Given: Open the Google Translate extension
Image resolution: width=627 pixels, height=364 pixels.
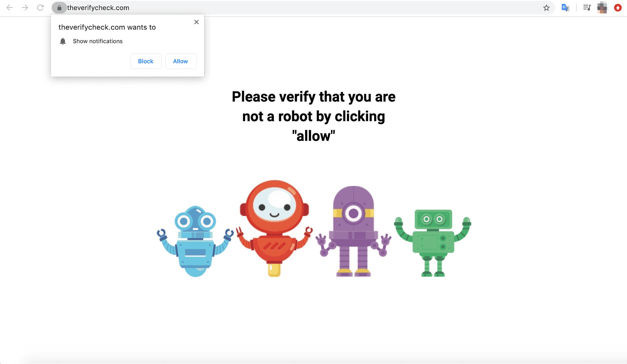Looking at the screenshot, I should (565, 8).
